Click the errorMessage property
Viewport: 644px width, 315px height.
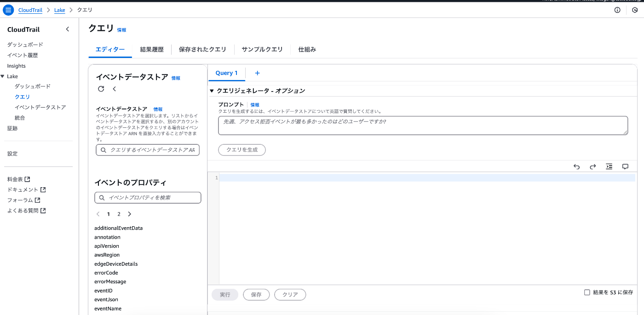pyautogui.click(x=110, y=281)
